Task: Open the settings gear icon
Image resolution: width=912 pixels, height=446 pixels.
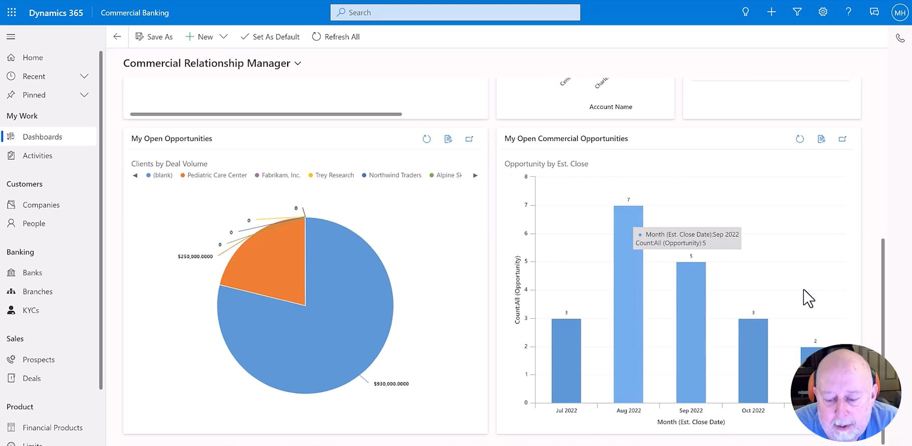Action: coord(823,12)
